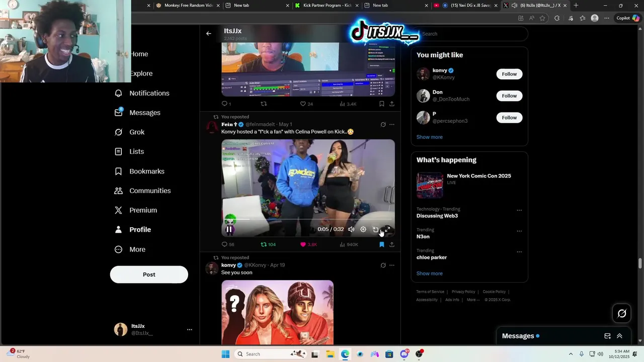Favorite this page with star icon
Viewport: 644px width, 362px height.
click(542, 18)
